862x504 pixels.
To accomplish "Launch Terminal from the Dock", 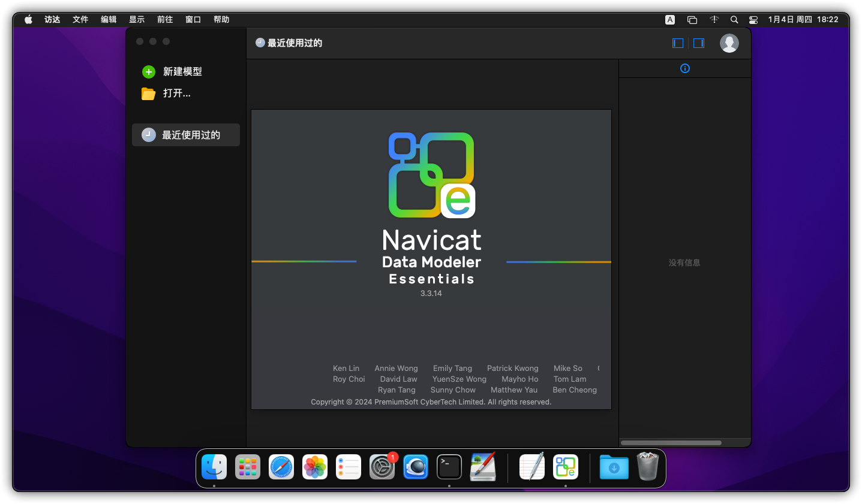I will click(449, 467).
